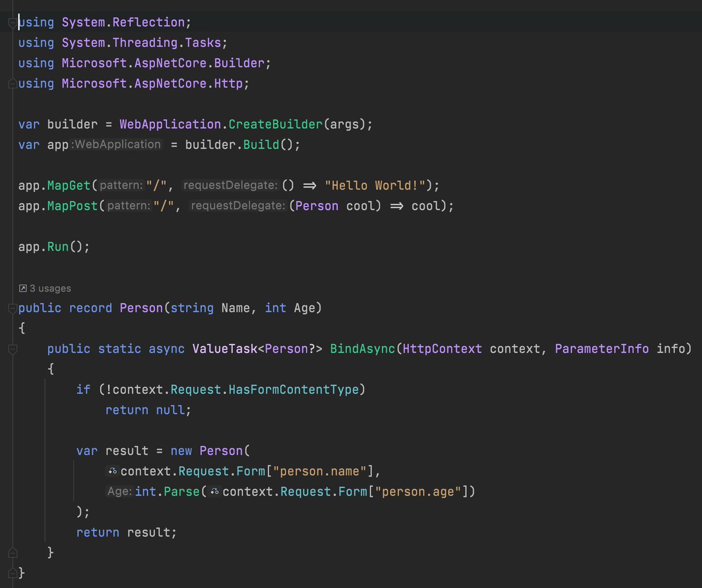Click Person in the new Person( expression
Viewport: 702px width, 588px height.
(221, 451)
